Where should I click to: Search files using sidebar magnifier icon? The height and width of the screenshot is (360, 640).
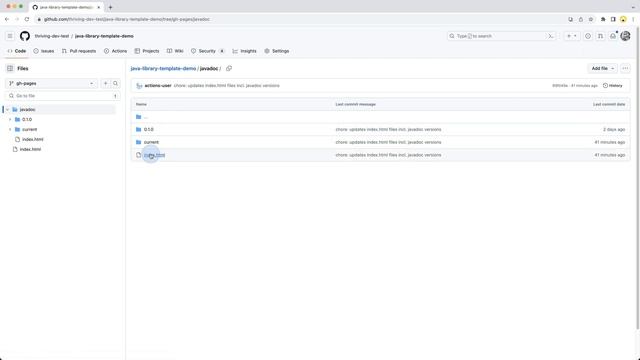pyautogui.click(x=116, y=83)
